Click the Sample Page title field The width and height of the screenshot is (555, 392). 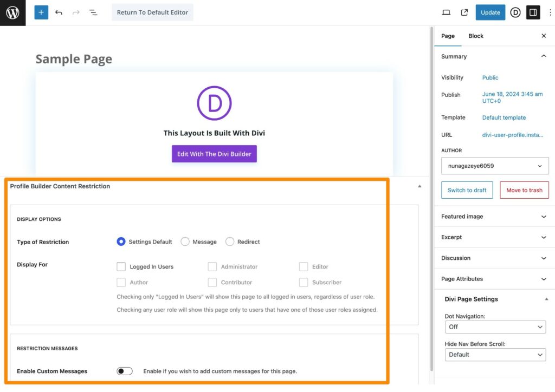coord(74,59)
